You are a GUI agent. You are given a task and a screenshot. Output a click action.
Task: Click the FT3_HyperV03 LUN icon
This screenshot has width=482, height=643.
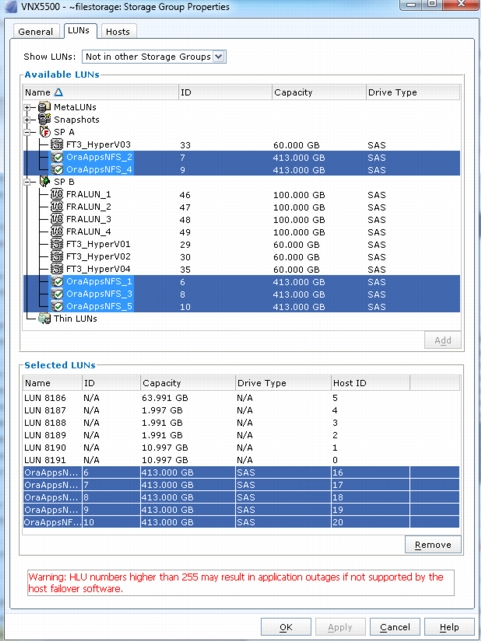[57, 144]
